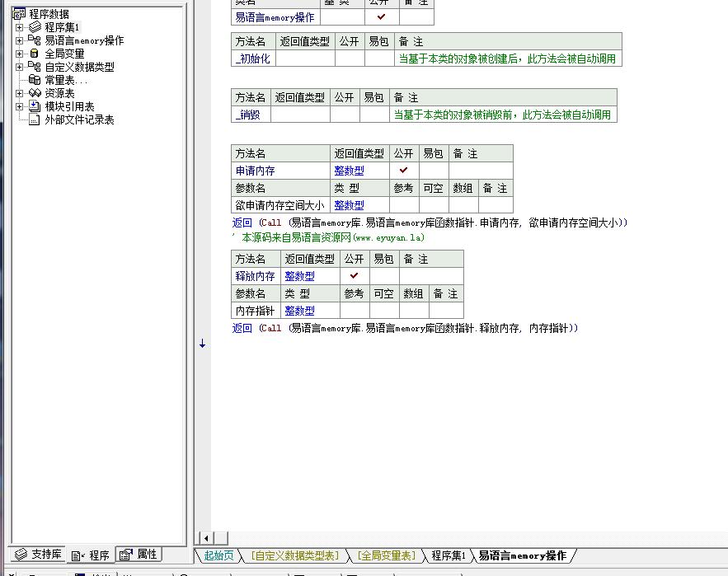Click the 模块引用表 icon
728x576 pixels.
tap(35, 106)
